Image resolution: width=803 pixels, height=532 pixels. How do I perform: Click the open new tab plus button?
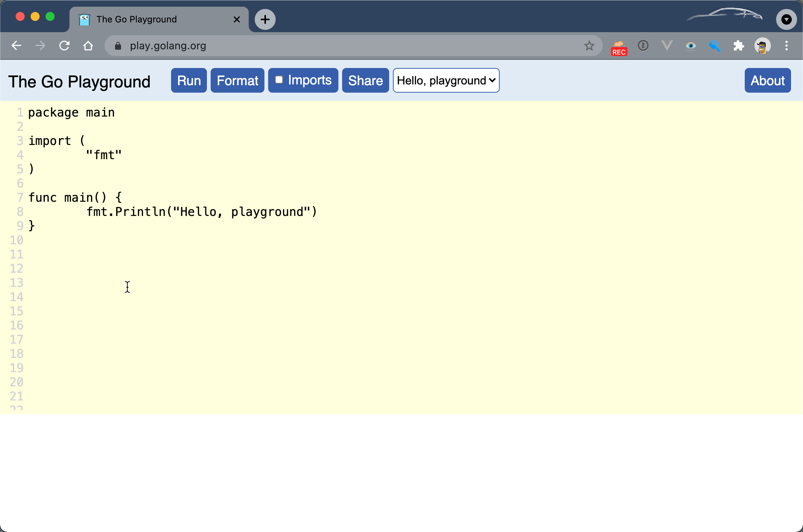click(x=265, y=18)
